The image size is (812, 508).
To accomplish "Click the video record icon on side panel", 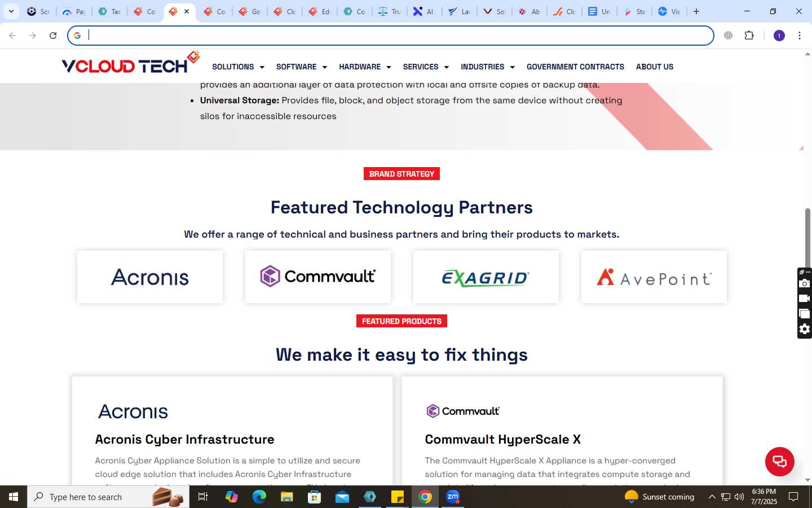I will (805, 299).
